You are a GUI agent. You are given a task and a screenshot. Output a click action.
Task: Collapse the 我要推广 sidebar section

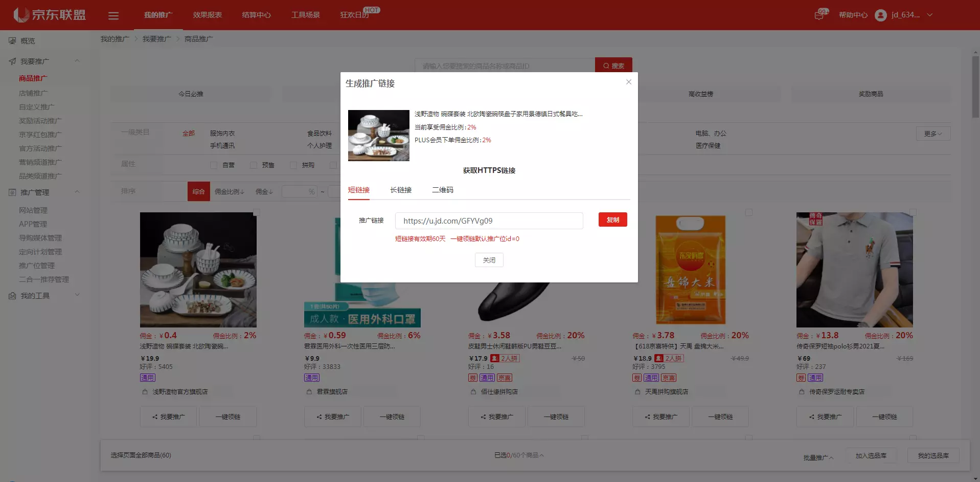77,61
